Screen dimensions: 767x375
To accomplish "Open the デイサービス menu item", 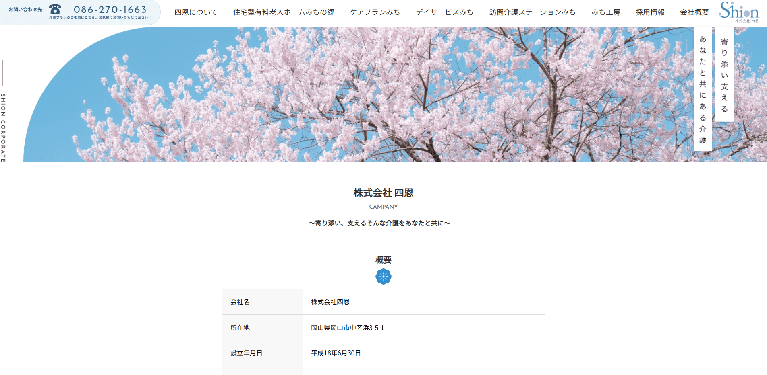I will click(x=445, y=12).
